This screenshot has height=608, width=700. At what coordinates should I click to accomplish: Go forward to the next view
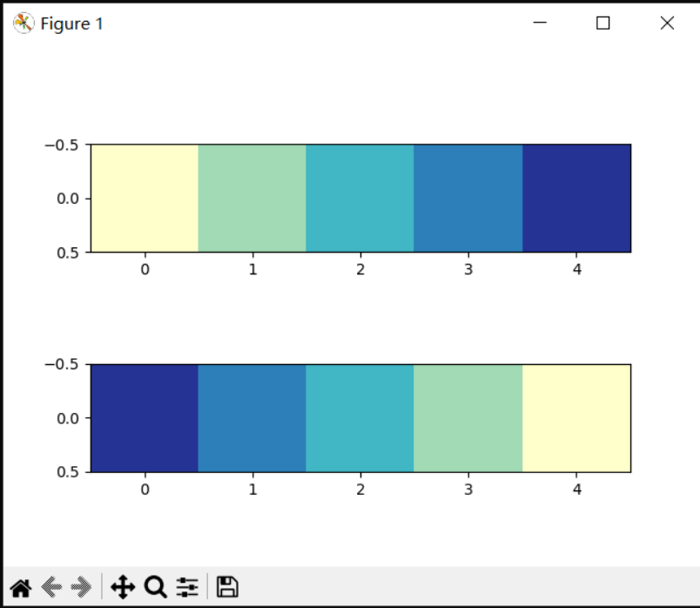(81, 587)
